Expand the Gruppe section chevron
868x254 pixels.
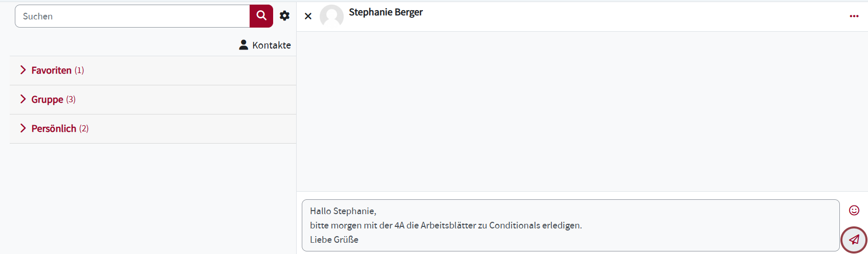(x=23, y=99)
